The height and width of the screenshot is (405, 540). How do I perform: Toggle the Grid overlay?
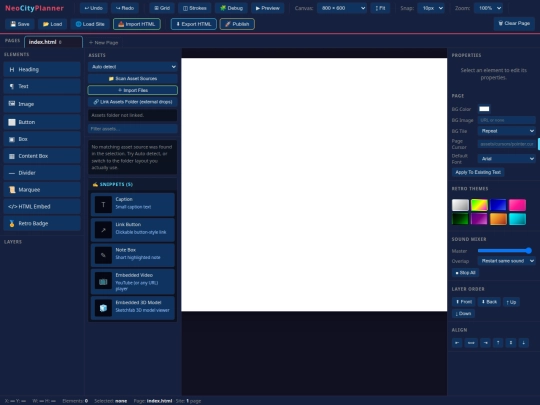pos(162,8)
